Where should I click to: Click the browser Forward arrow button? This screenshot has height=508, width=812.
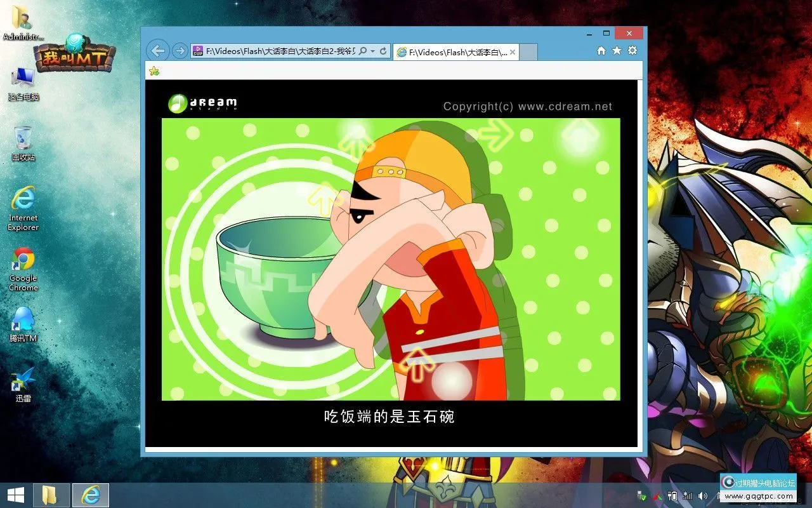click(x=180, y=51)
